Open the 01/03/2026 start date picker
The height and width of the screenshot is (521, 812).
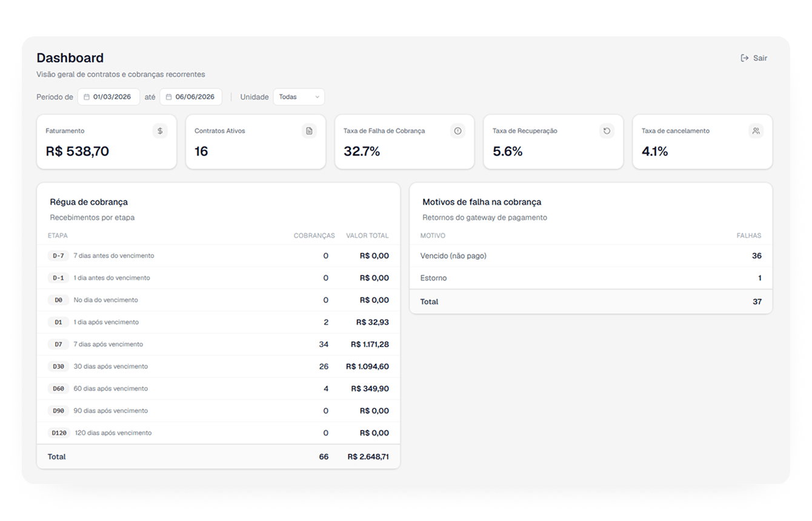tap(108, 97)
